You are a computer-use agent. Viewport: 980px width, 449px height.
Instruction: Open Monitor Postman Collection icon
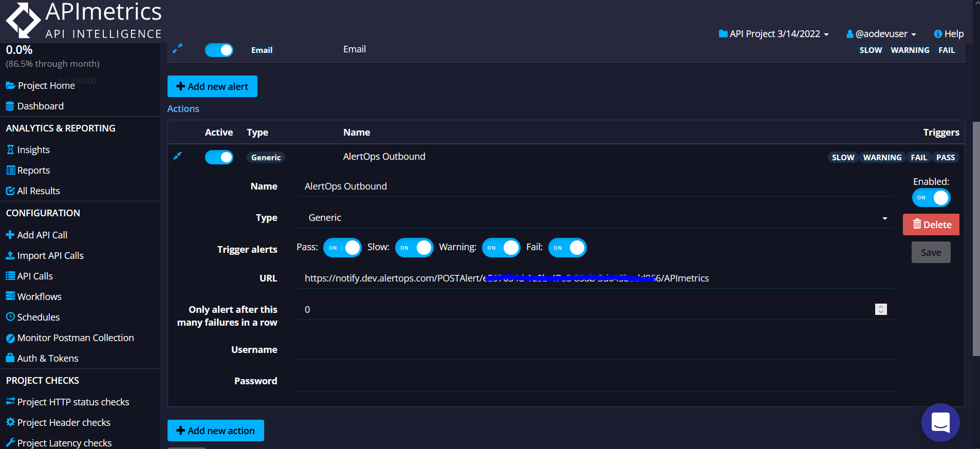point(10,338)
